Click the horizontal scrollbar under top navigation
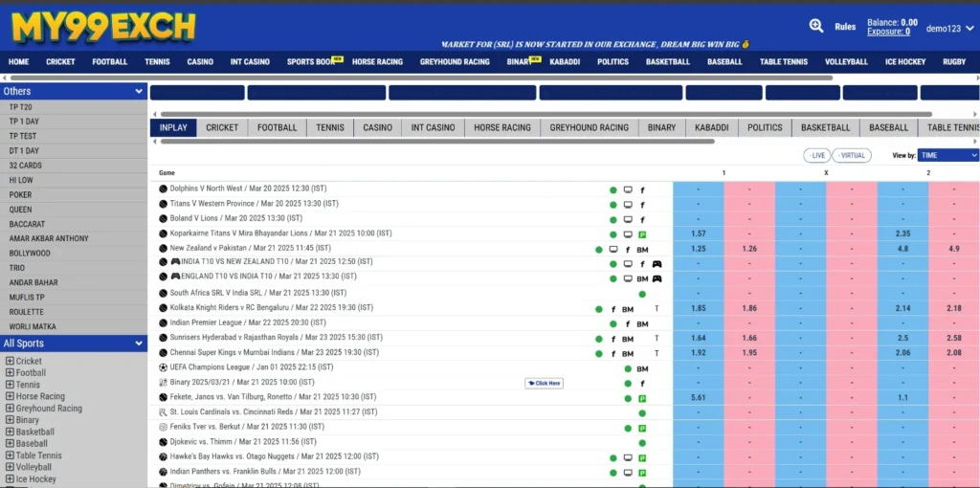The image size is (980, 488). [x=421, y=78]
